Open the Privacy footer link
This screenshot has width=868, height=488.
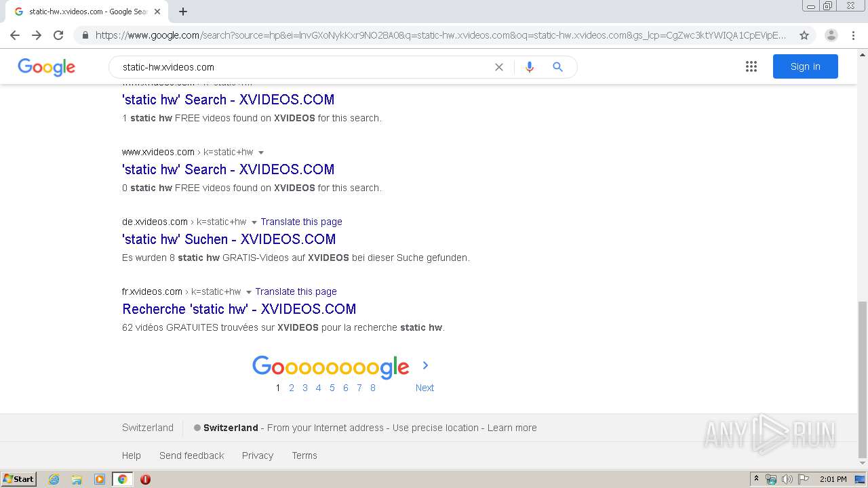(258, 455)
